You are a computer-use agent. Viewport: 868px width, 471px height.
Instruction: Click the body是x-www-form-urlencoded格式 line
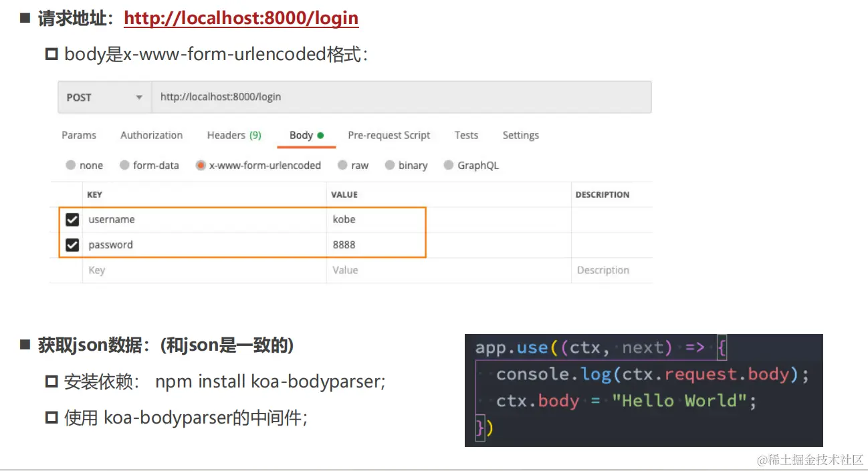216,54
